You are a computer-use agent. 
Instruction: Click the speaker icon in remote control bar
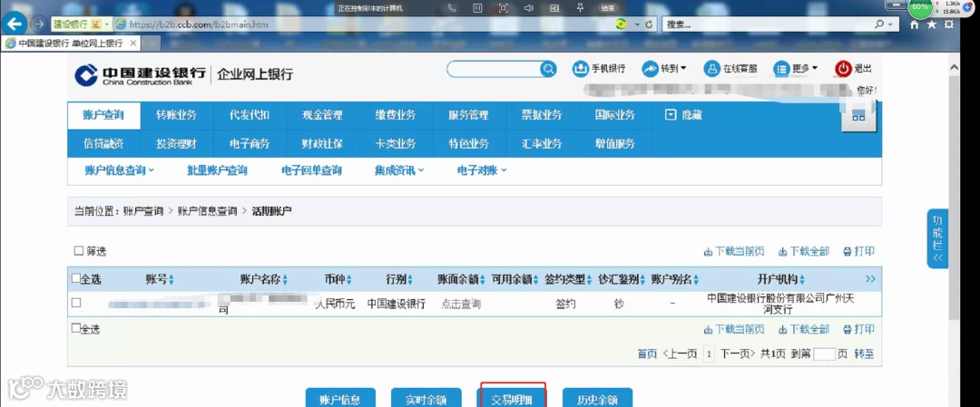pyautogui.click(x=529, y=8)
